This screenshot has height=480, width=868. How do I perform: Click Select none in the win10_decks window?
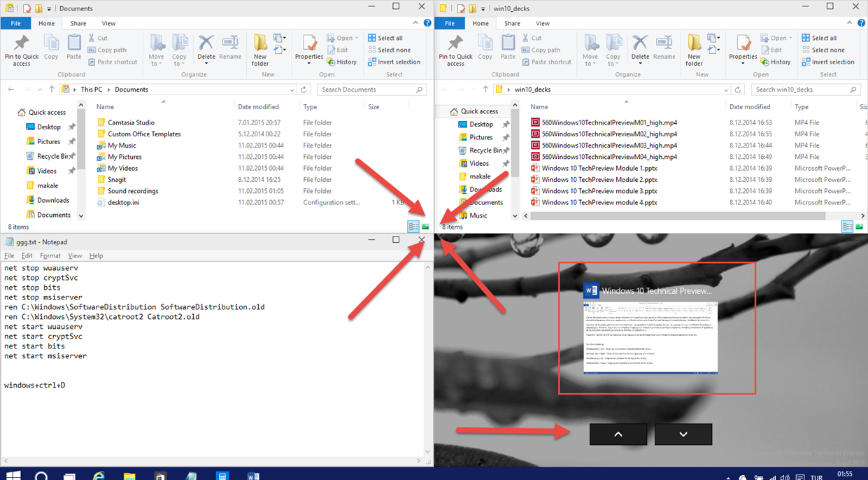coord(823,50)
